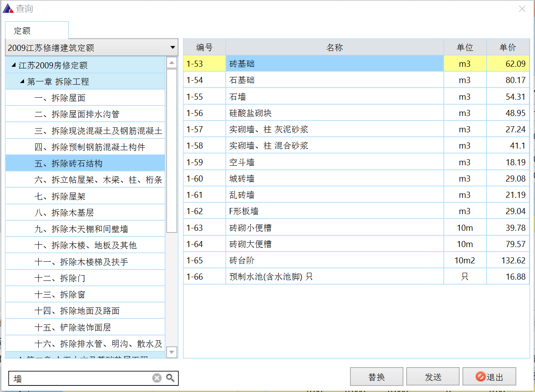
Task: Click code cell 1-53
Action: [205, 64]
